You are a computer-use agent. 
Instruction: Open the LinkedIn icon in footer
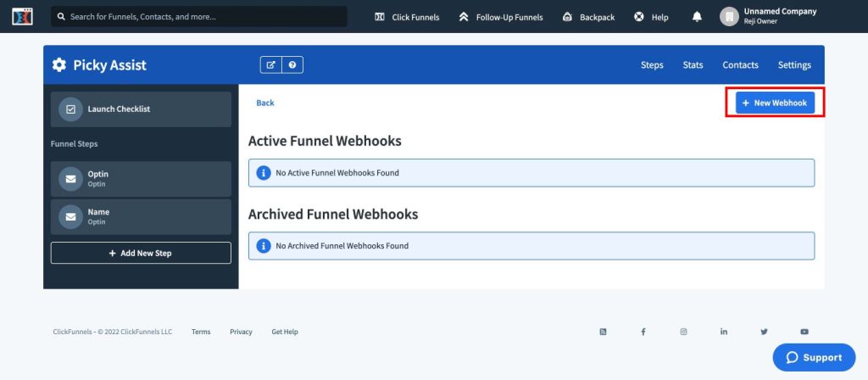click(724, 332)
